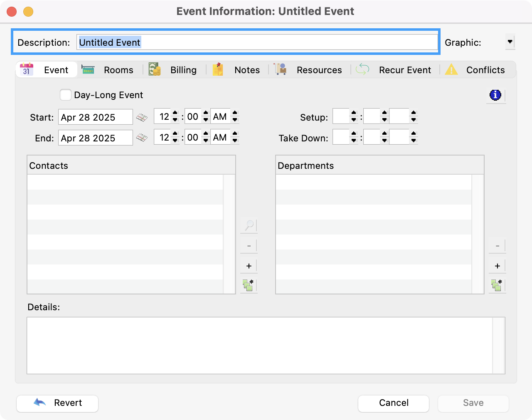This screenshot has width=532, height=420.
Task: Click the Contacts search magnifier icon
Action: [249, 226]
